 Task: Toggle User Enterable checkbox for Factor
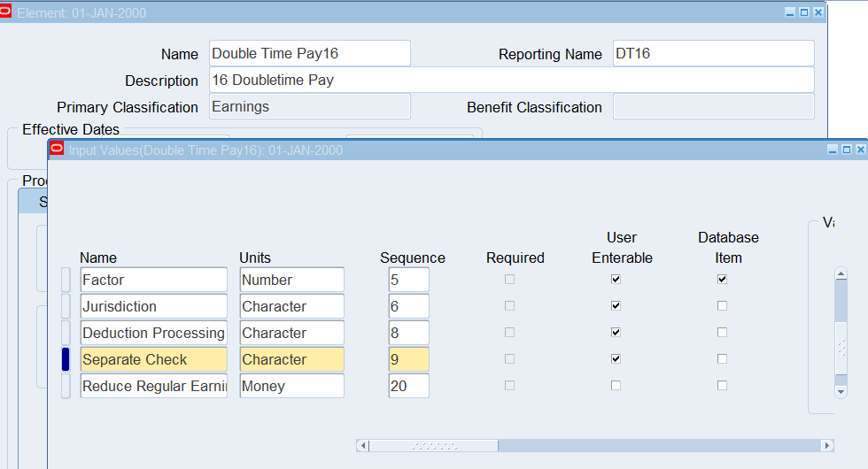click(x=616, y=280)
